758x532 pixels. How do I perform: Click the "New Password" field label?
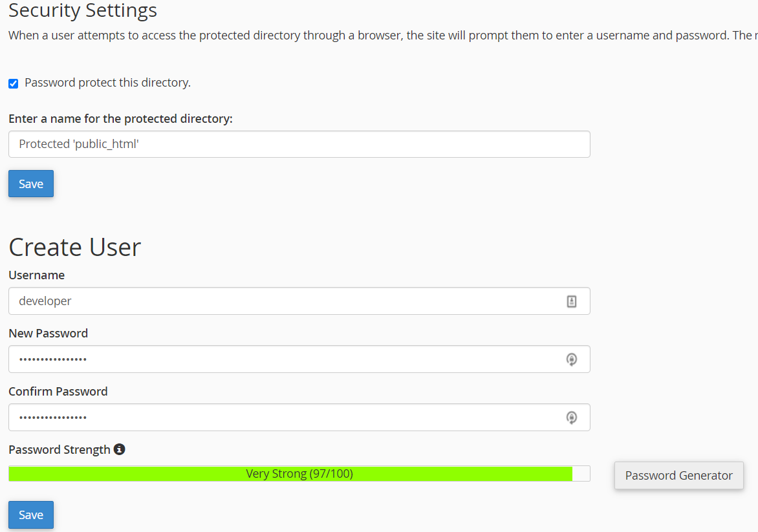(x=49, y=333)
